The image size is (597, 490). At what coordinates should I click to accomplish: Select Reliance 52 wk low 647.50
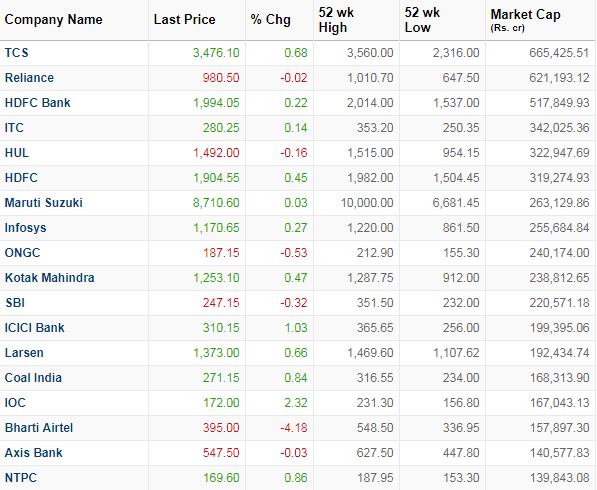[x=461, y=78]
